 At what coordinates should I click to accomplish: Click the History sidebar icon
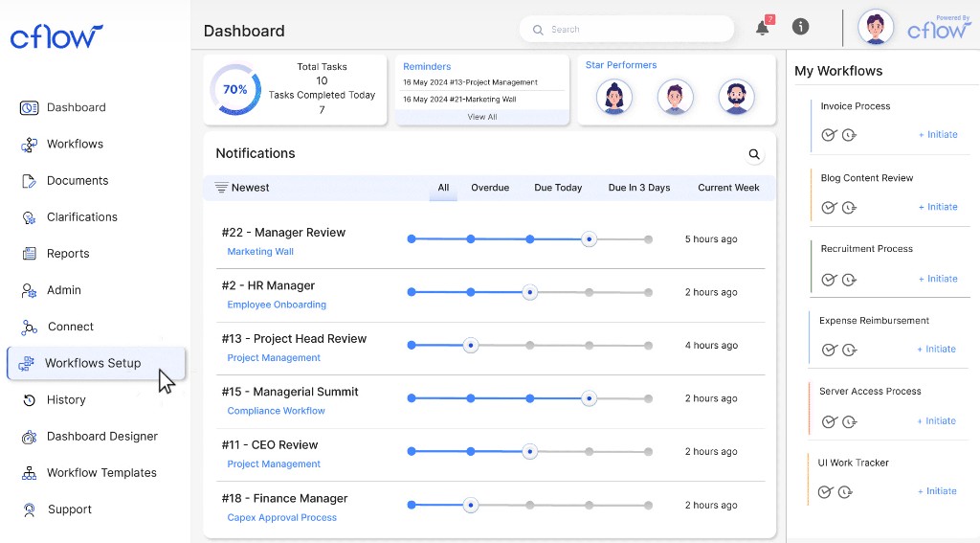29,400
